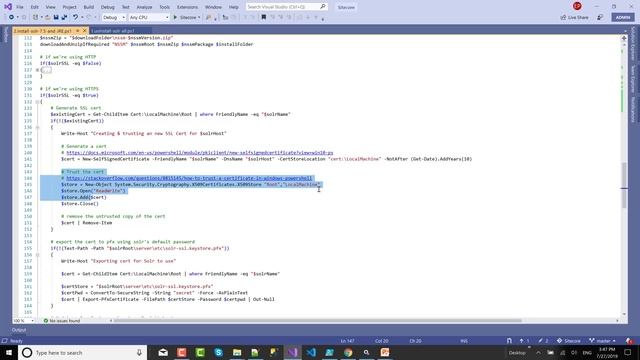Open the Debug menu
Screen dimensions: 640x360
click(108, 7)
